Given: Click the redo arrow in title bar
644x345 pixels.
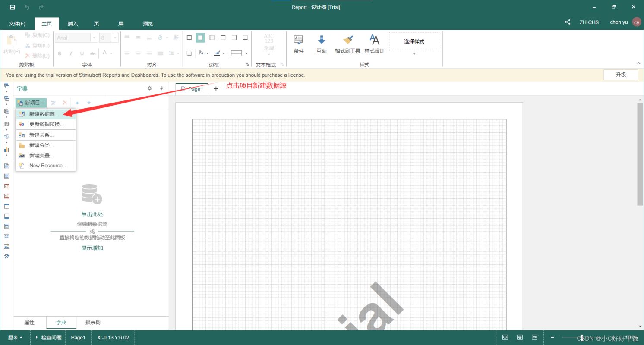Looking at the screenshot, I should [41, 7].
